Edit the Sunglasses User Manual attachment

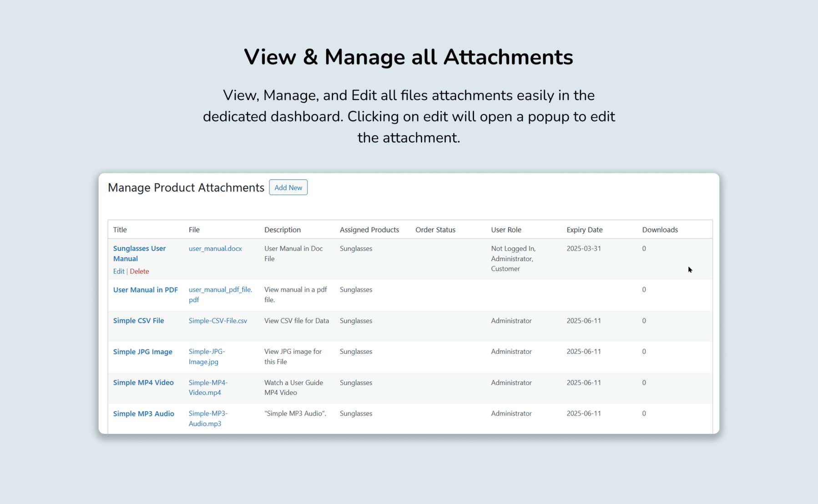pyautogui.click(x=118, y=271)
